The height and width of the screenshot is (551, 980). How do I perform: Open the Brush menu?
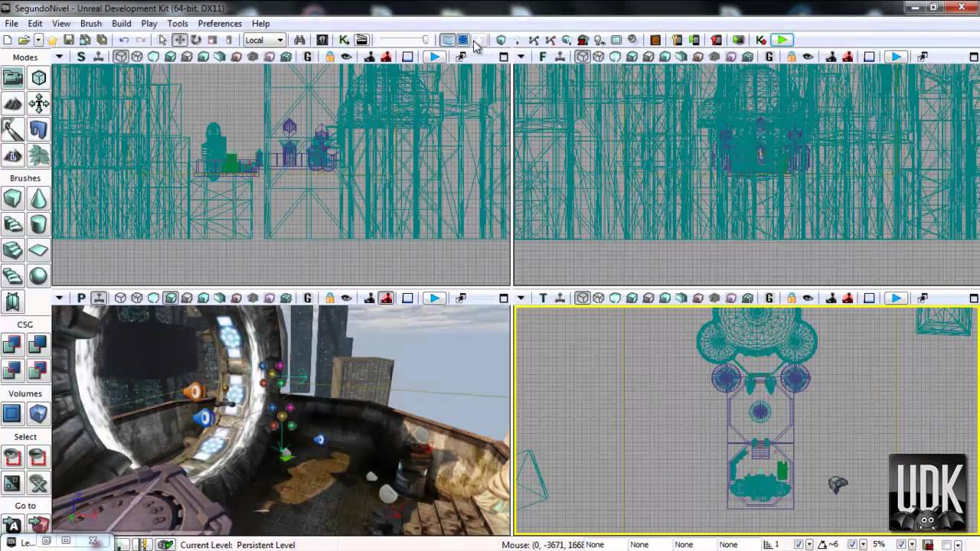coord(90,24)
